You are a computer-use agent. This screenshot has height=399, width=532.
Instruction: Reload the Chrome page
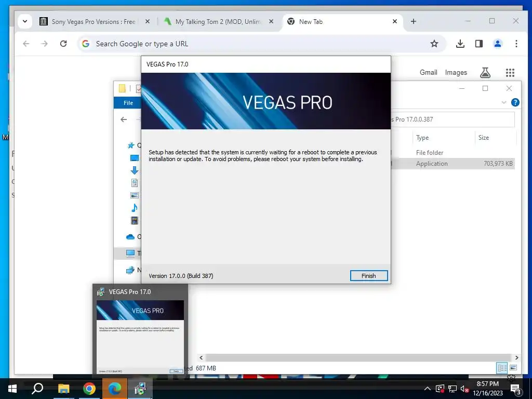click(63, 44)
